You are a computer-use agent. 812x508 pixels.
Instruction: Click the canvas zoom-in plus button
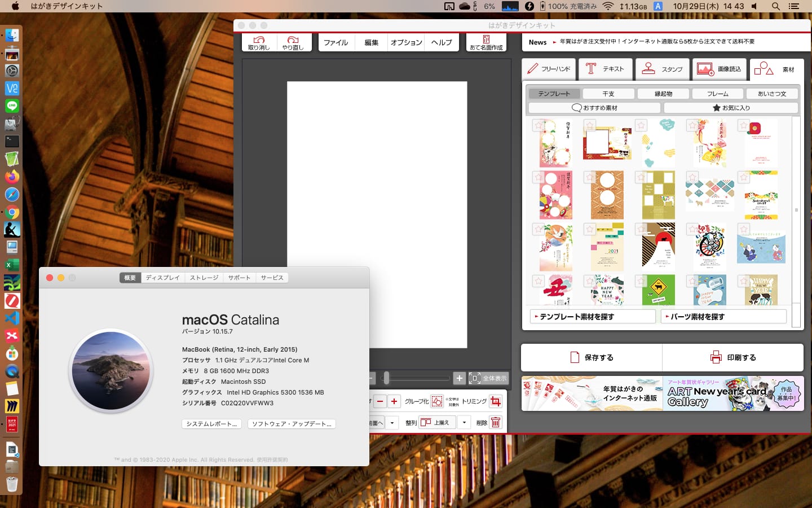click(x=460, y=378)
